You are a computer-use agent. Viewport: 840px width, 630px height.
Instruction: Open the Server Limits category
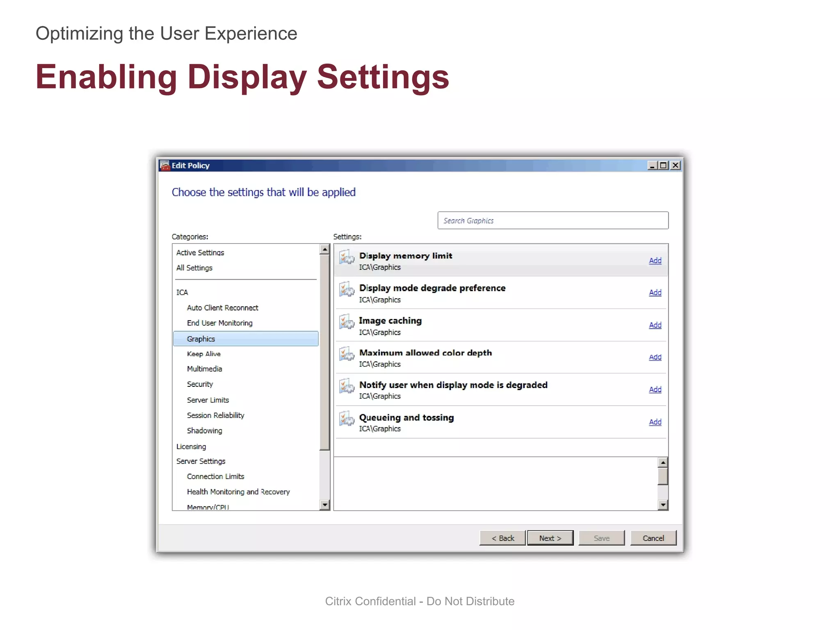208,400
